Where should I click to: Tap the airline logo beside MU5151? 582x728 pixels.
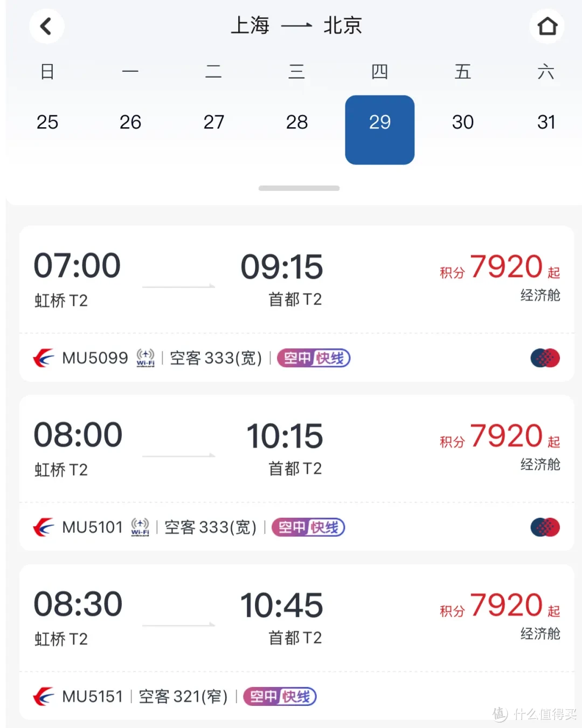44,696
